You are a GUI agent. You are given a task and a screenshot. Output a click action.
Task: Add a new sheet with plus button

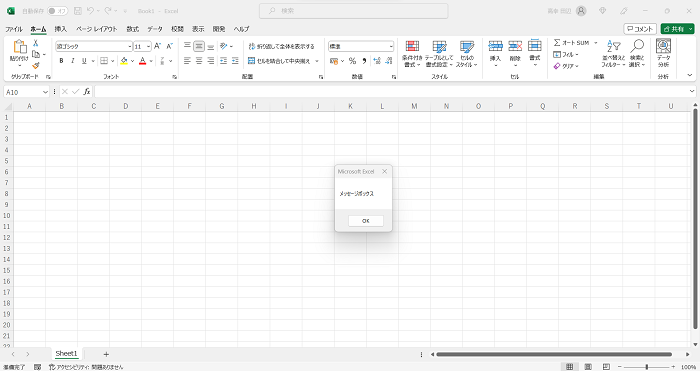click(x=106, y=354)
